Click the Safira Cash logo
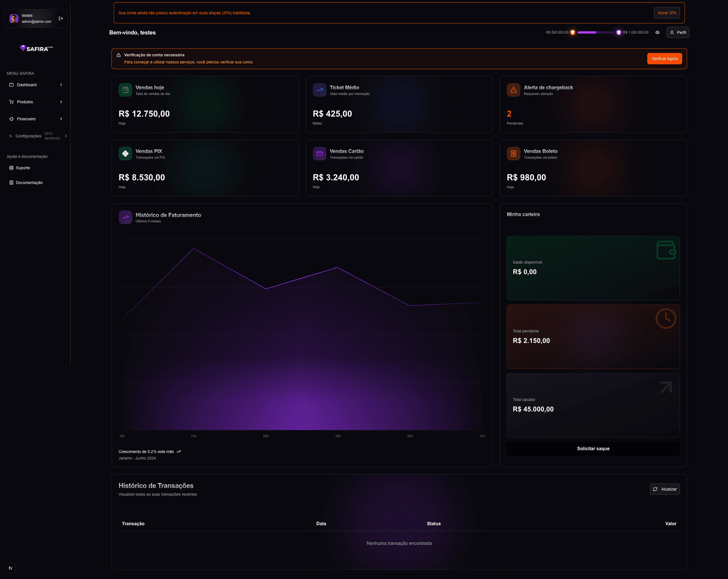Viewport: 728px width, 579px height. point(36,48)
